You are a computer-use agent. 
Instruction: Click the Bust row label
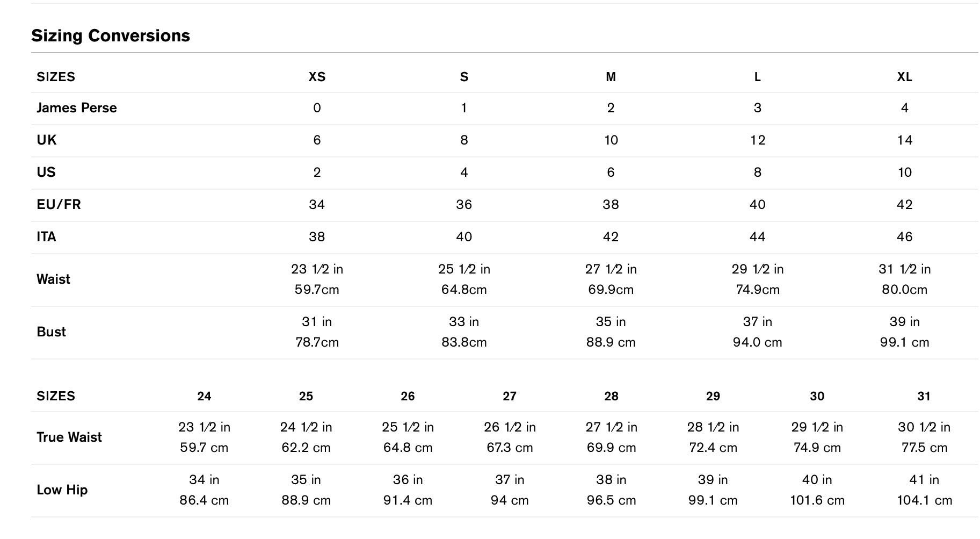[x=51, y=332]
